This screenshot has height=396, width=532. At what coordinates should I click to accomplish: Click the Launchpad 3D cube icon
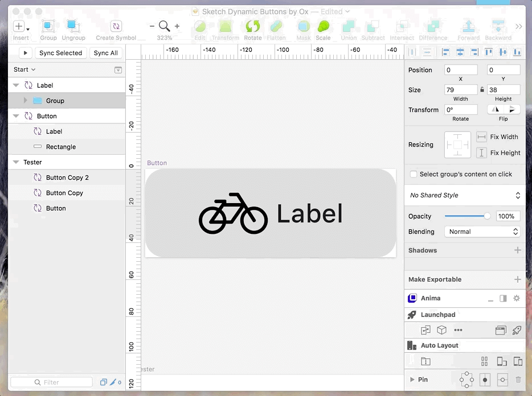click(442, 330)
